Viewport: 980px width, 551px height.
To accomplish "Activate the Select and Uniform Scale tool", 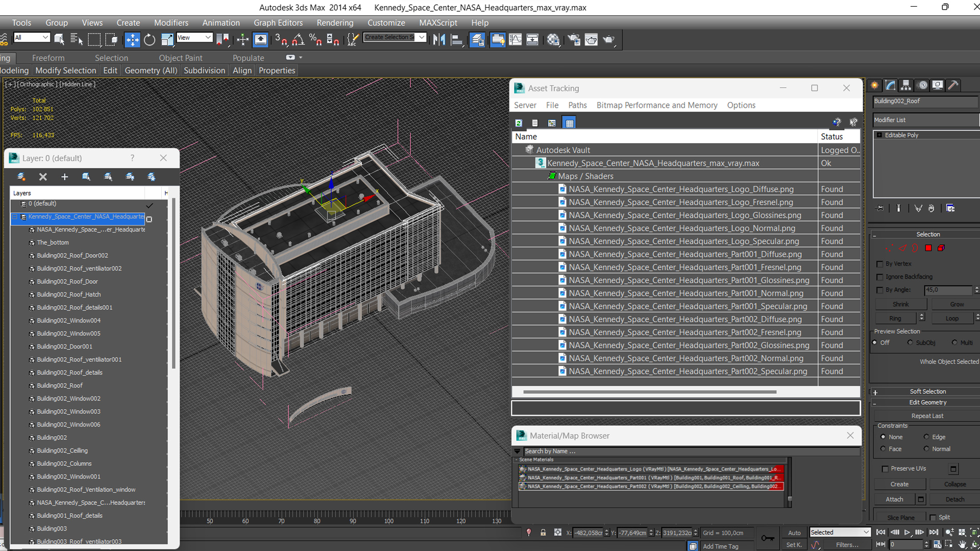I will point(167,39).
